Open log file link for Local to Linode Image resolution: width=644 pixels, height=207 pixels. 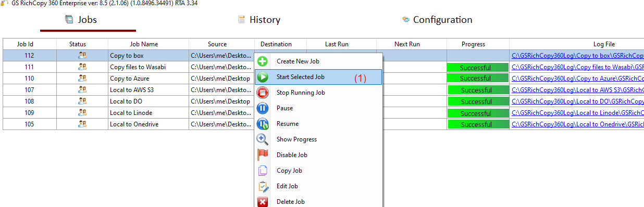click(578, 112)
